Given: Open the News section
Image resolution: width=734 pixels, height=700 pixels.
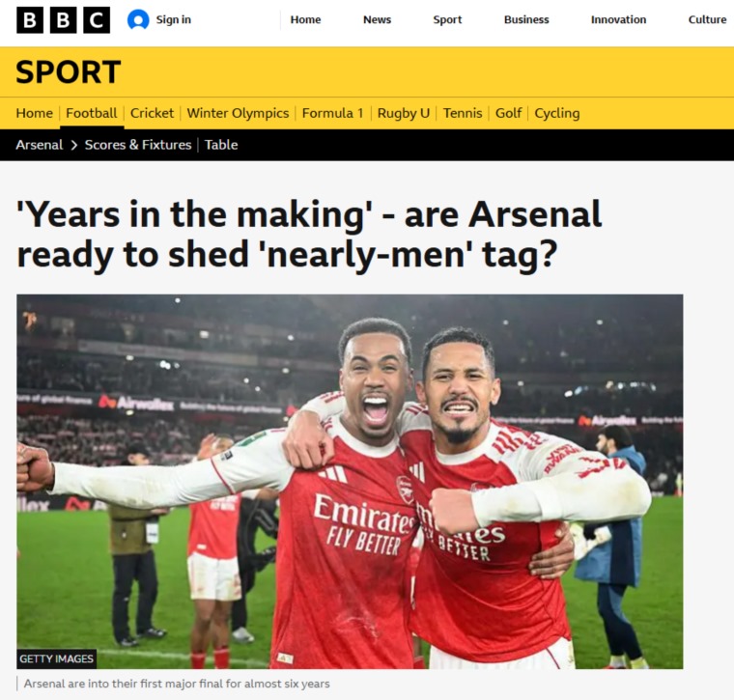Looking at the screenshot, I should coord(377,19).
